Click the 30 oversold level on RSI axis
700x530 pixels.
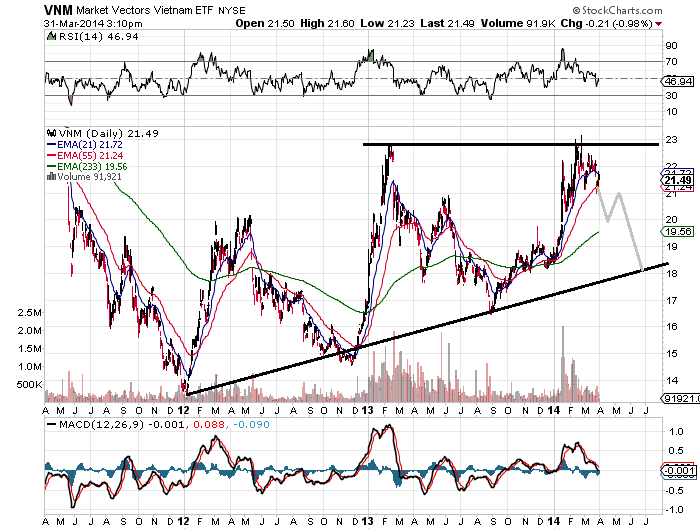(671, 96)
